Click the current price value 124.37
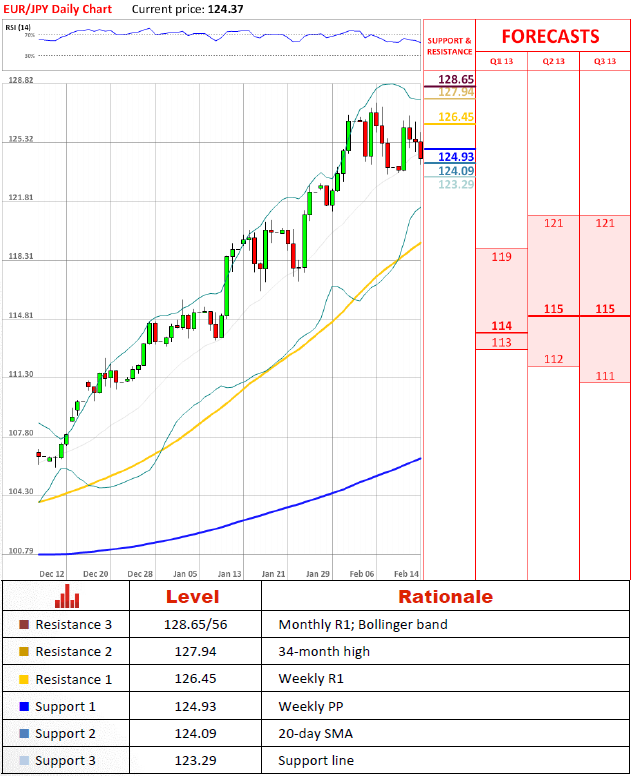Image resolution: width=631 pixels, height=776 pixels. click(x=225, y=9)
